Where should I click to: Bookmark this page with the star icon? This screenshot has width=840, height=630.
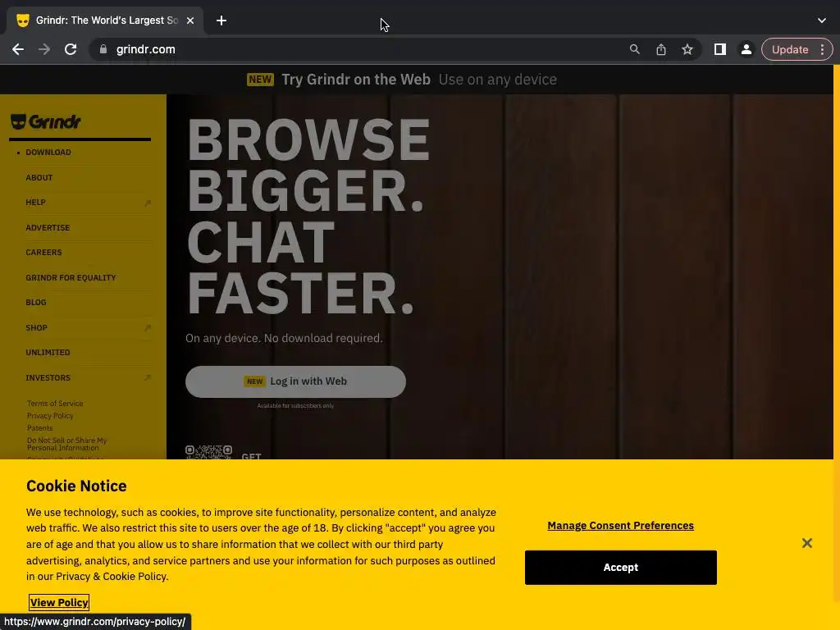687,49
